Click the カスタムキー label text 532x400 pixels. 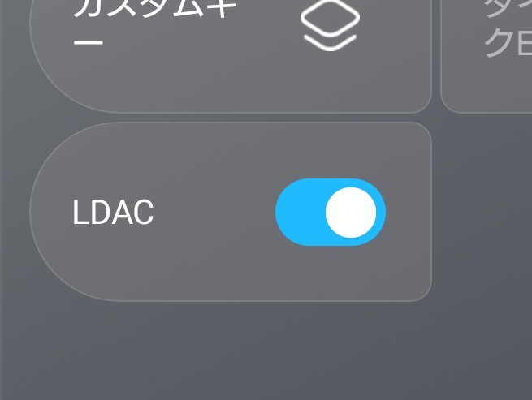pyautogui.click(x=154, y=24)
